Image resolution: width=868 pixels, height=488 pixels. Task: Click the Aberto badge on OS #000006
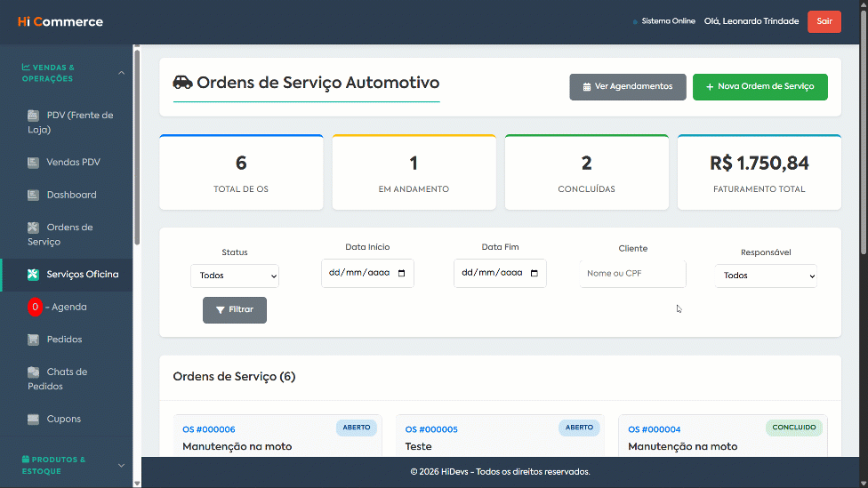point(357,428)
